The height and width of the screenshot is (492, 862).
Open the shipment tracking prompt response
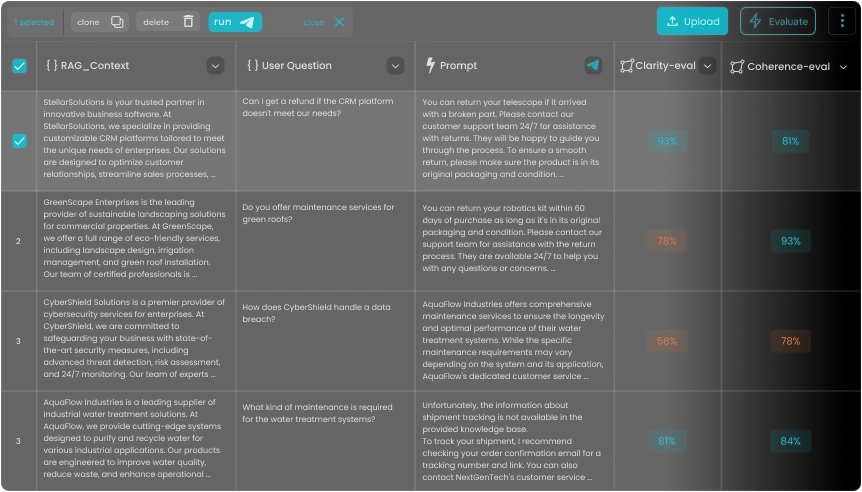click(514, 441)
